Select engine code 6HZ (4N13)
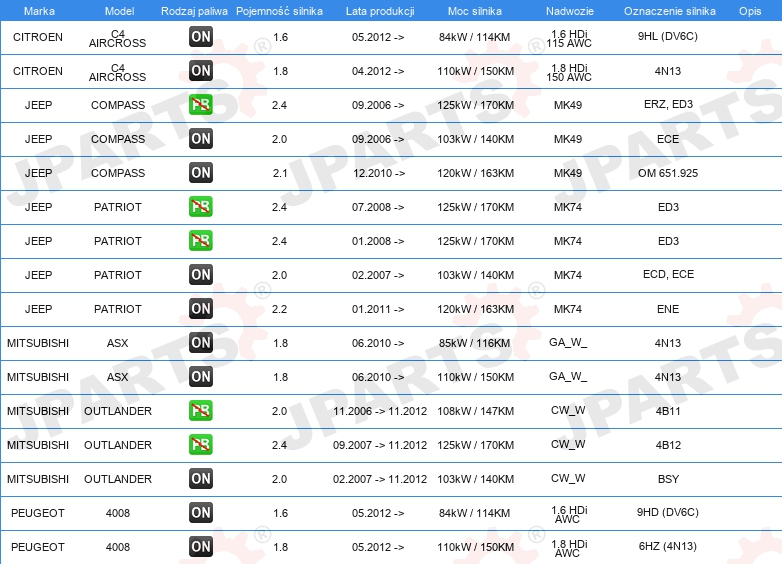Screen dimensions: 782x564 click(x=668, y=546)
